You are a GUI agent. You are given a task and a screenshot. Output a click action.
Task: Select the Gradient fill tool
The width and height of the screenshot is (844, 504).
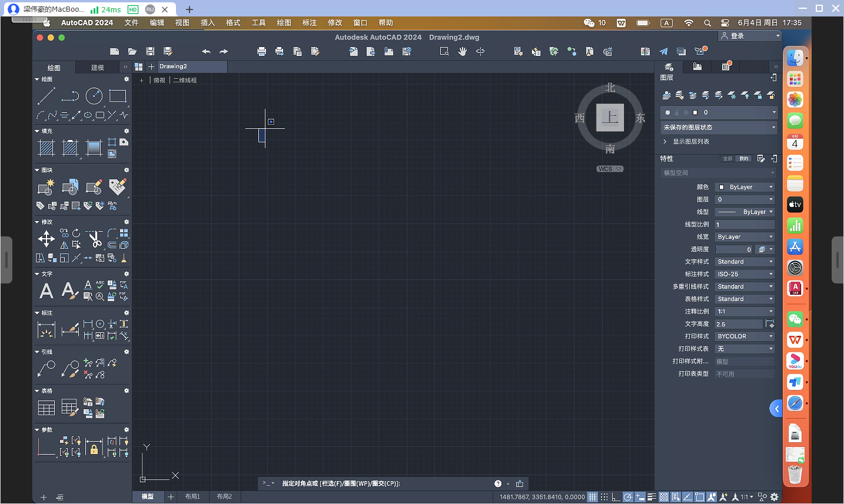click(x=94, y=148)
